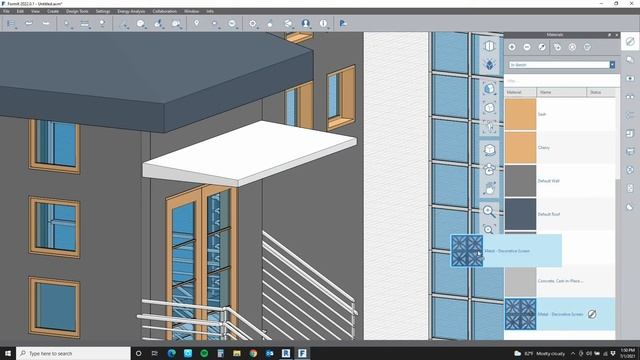Click the location pin icon in top toolbar
Image resolution: width=640 pixels, height=360 pixels.
coord(196,23)
